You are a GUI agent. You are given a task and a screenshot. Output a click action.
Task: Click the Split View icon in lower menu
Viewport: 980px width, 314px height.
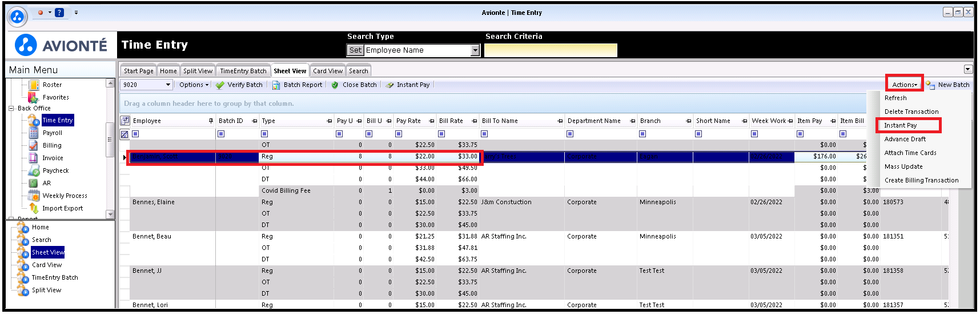pyautogui.click(x=23, y=290)
